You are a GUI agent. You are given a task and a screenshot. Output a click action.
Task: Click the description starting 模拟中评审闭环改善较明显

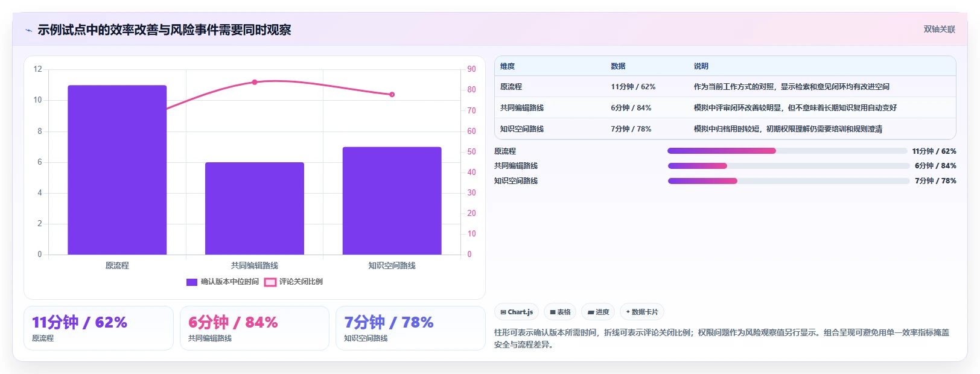point(795,108)
